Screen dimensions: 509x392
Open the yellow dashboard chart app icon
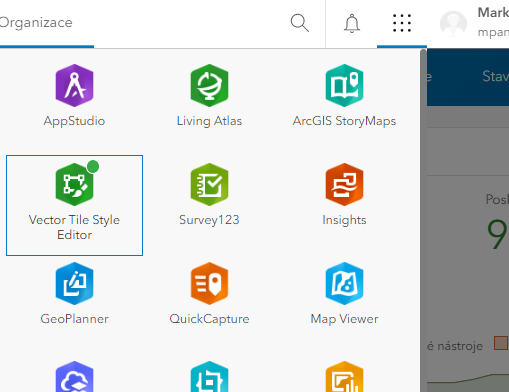[344, 377]
